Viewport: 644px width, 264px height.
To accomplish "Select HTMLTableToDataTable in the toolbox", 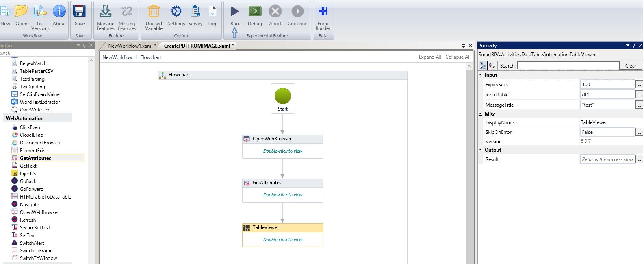I will [45, 197].
